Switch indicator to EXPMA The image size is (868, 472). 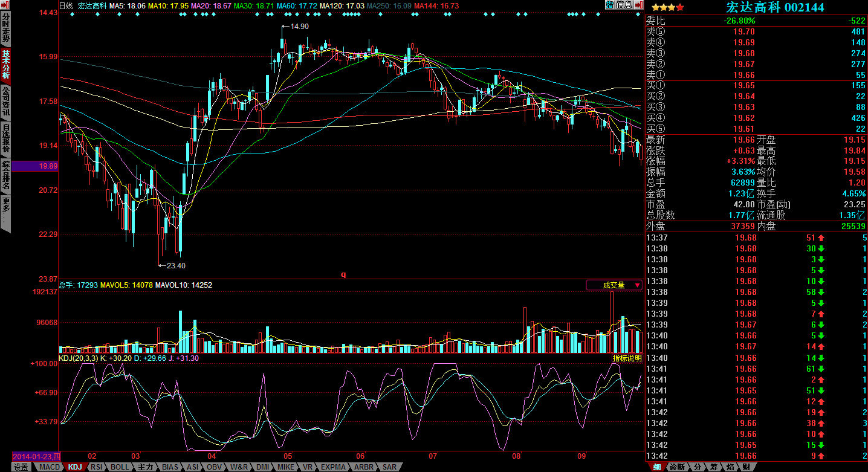[334, 467]
